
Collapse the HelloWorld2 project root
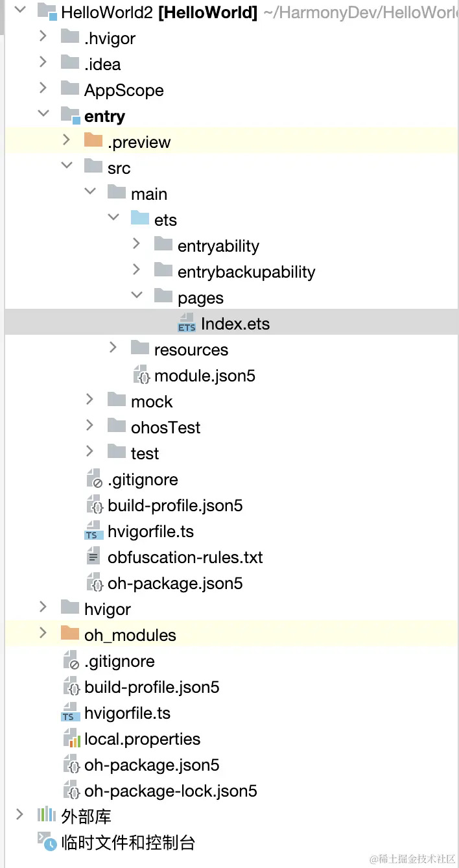click(19, 12)
